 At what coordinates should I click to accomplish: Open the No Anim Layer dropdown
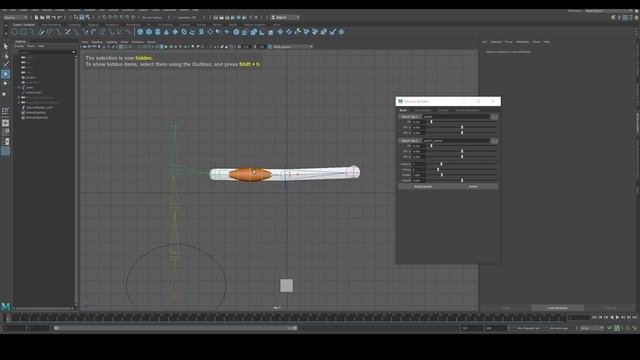pos(560,328)
